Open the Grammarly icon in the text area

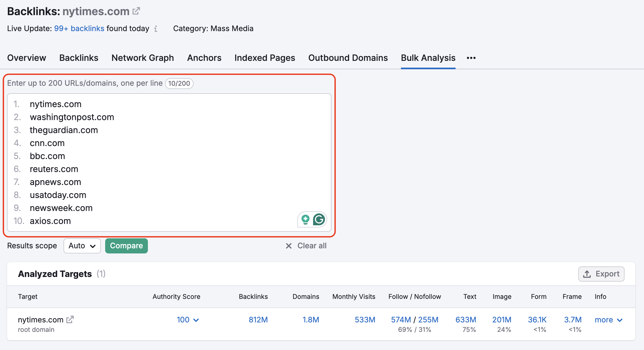[x=319, y=220]
